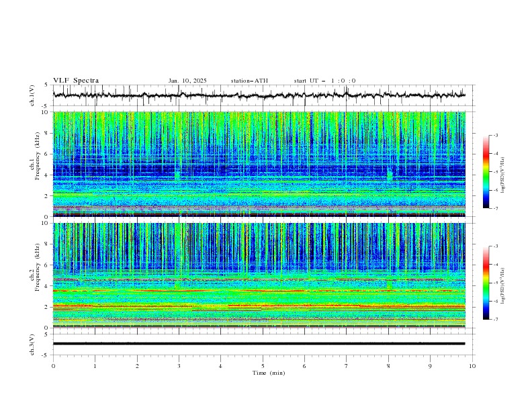Viewport: 532px width, 411px height.
Task: Select the date "Jan. 10, 2025"
Action: 187,81
